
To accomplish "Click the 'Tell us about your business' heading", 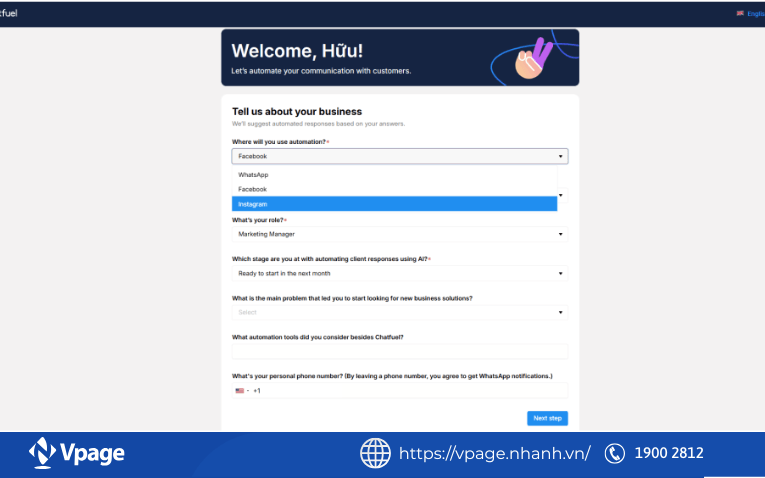I will (297, 112).
